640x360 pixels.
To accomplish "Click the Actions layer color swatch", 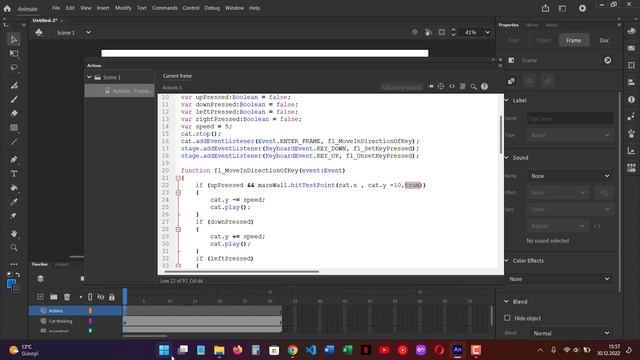I will pyautogui.click(x=90, y=311).
